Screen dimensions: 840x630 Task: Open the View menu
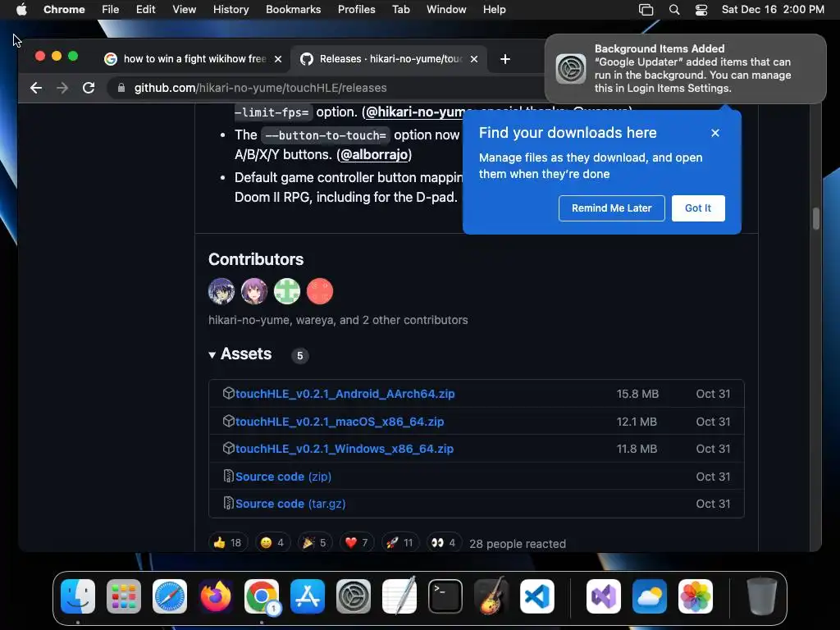184,10
